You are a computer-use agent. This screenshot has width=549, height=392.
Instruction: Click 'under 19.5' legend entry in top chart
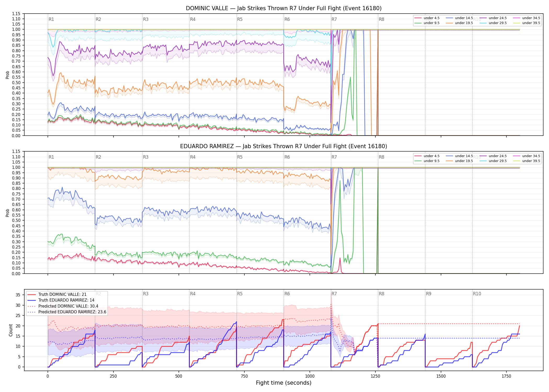[x=459, y=23]
